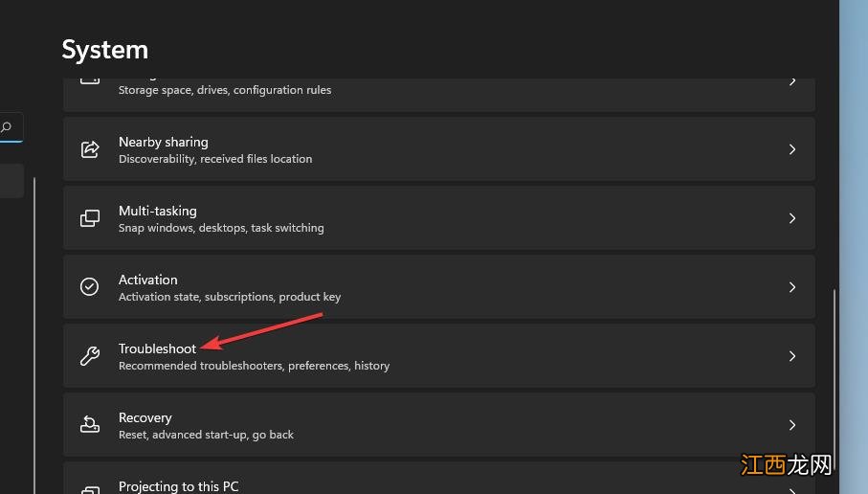This screenshot has width=868, height=494.
Task: Click the Troubleshoot wrench icon
Action: [x=90, y=355]
